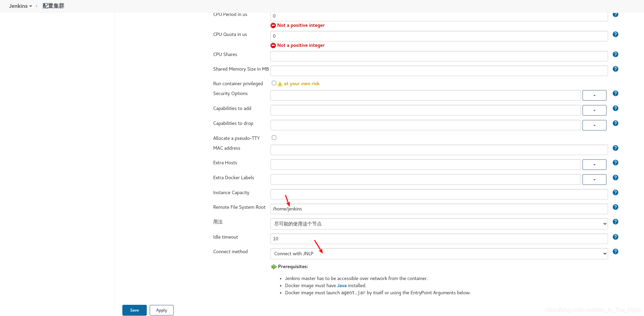The image size is (644, 316).
Task: Click the 'at your own risk' warning text
Action: (x=302, y=84)
